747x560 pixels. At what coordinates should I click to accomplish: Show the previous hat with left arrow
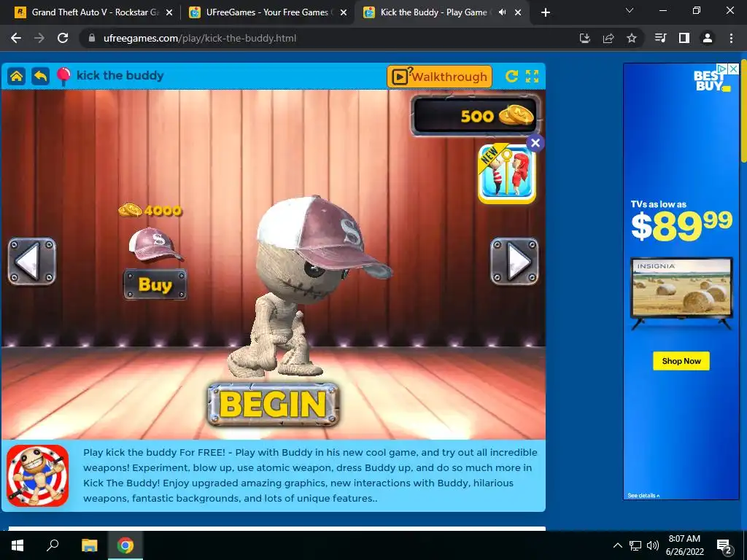coord(32,262)
